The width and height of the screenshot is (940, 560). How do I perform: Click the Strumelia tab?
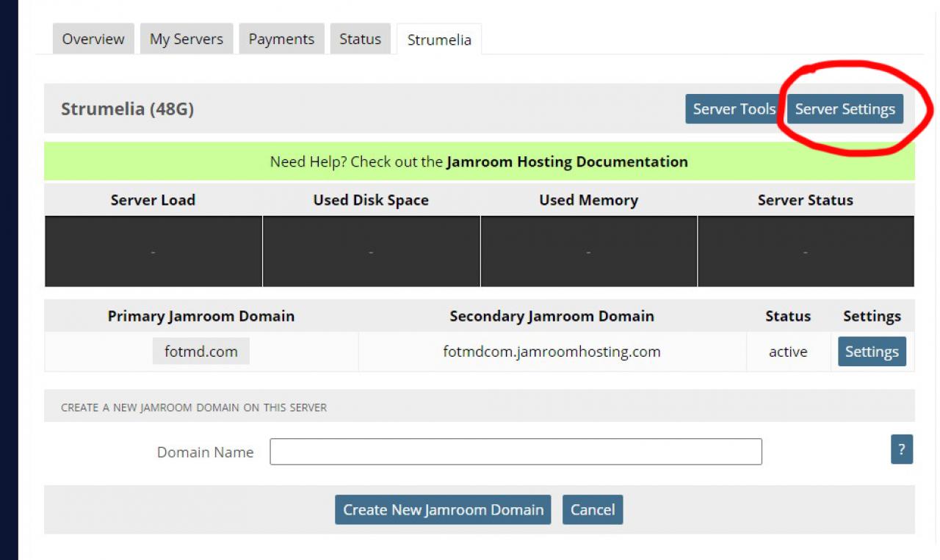[x=439, y=40]
